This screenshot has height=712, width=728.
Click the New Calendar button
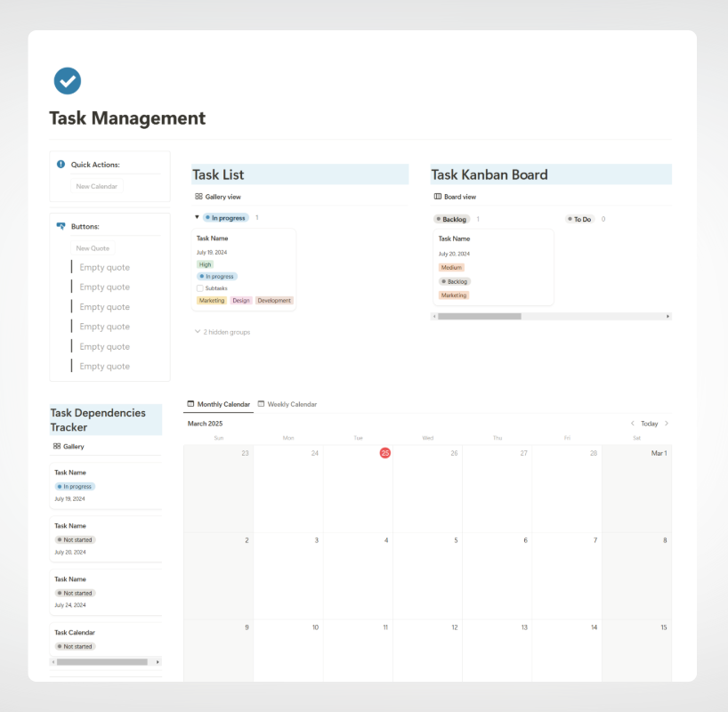coord(95,185)
